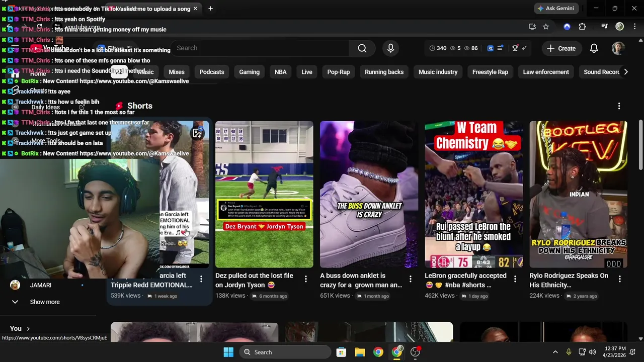The image size is (644, 362).
Task: Open the blue VPN extension icon
Action: pos(567,27)
